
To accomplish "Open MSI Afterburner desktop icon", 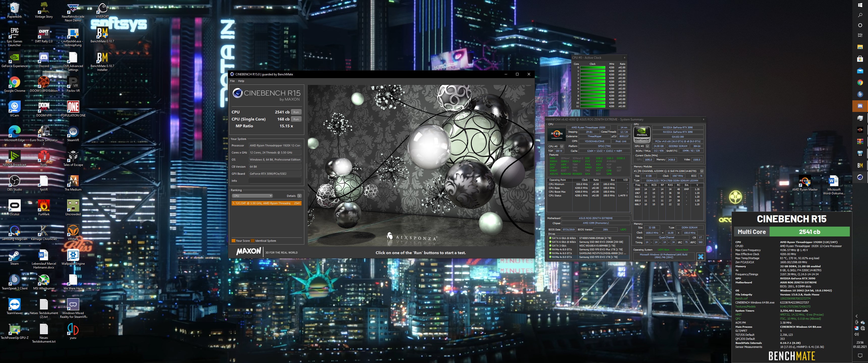I will (44, 282).
